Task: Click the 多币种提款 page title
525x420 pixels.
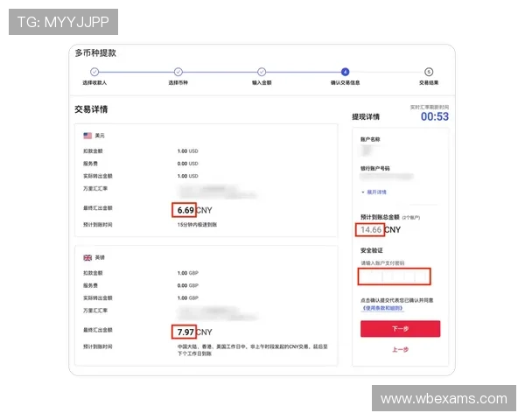Action: (95, 52)
